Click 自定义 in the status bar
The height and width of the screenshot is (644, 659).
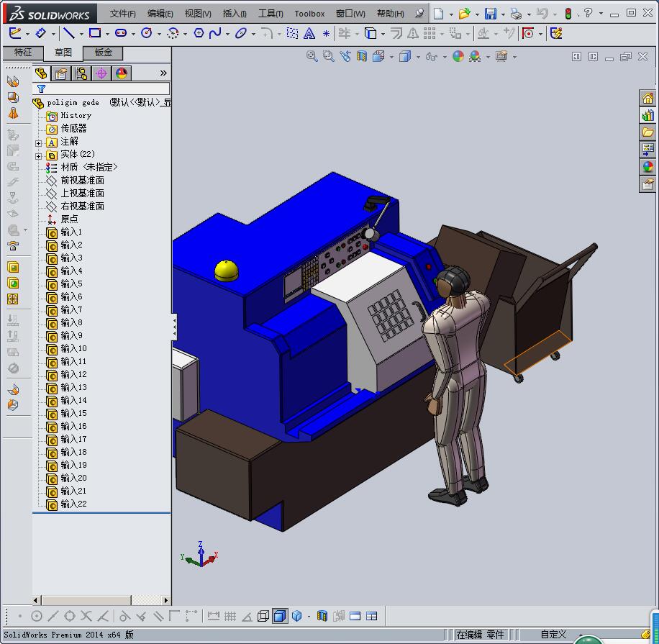[x=553, y=634]
